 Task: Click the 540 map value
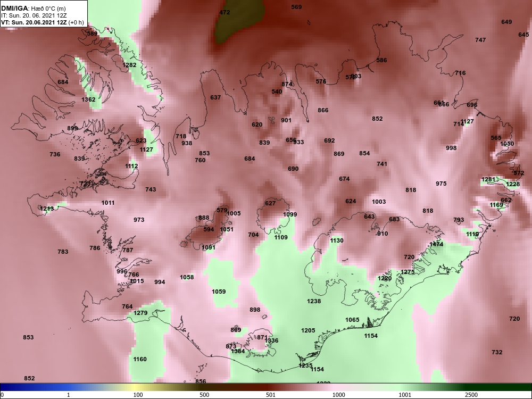tap(277, 92)
